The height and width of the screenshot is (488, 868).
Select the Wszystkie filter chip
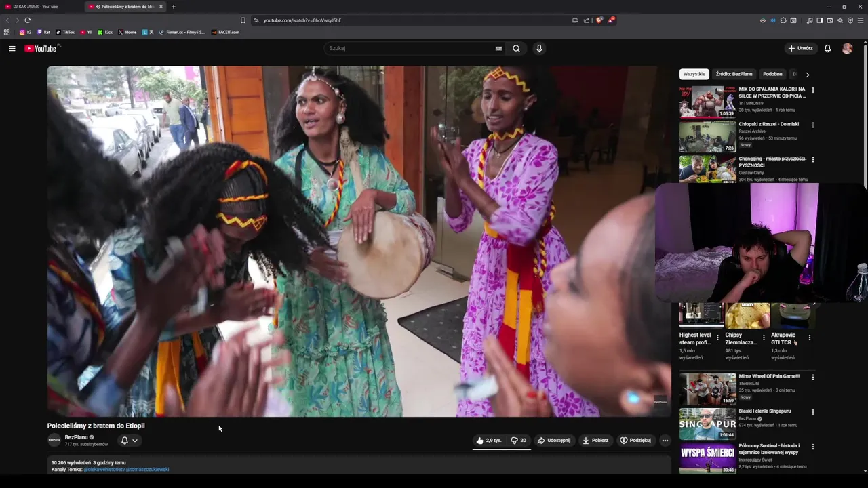694,74
